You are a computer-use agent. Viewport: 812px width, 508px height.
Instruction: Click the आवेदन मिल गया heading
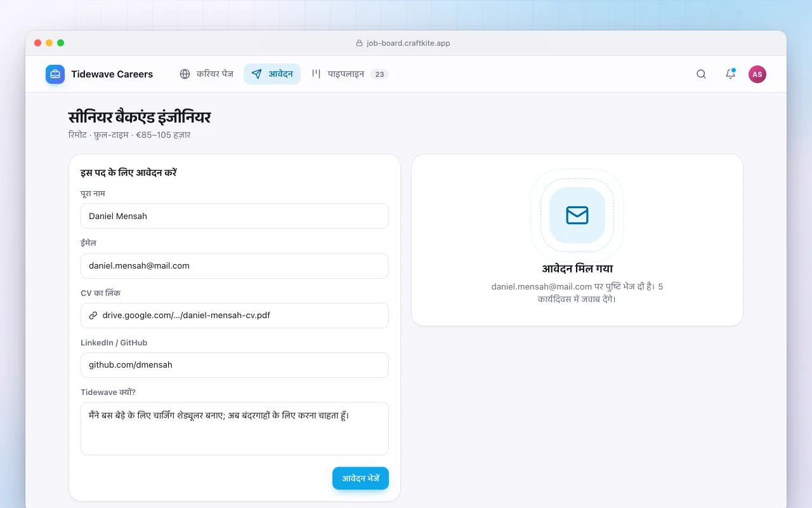click(x=577, y=269)
